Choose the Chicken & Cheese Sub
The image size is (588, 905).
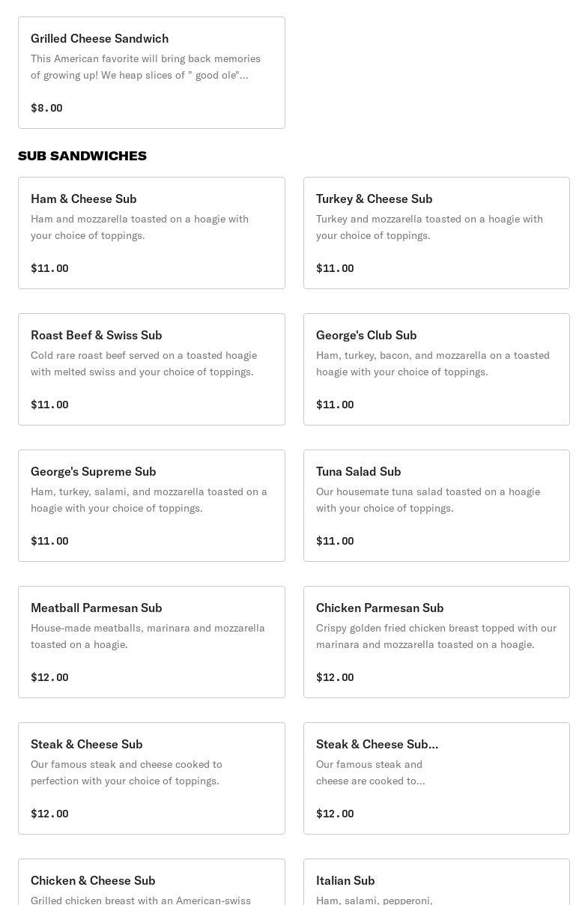[x=151, y=884]
